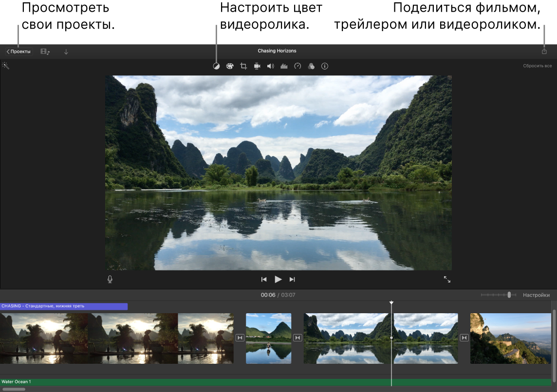Select the clip Speed tool

298,66
